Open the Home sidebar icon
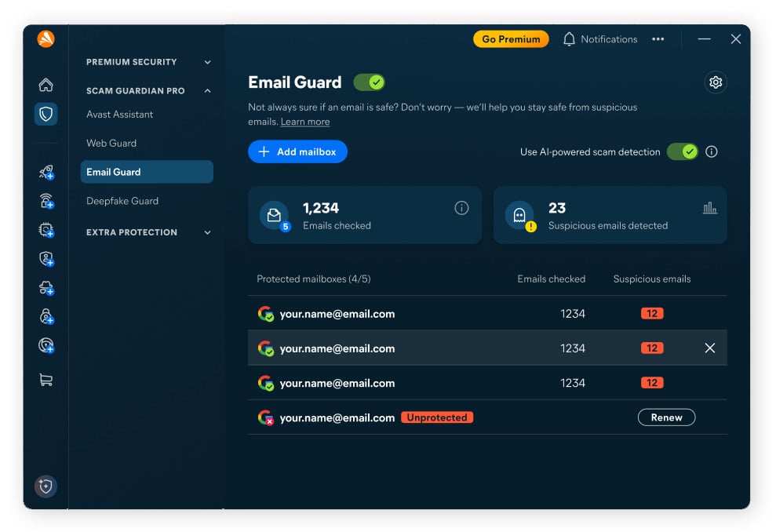 (46, 85)
